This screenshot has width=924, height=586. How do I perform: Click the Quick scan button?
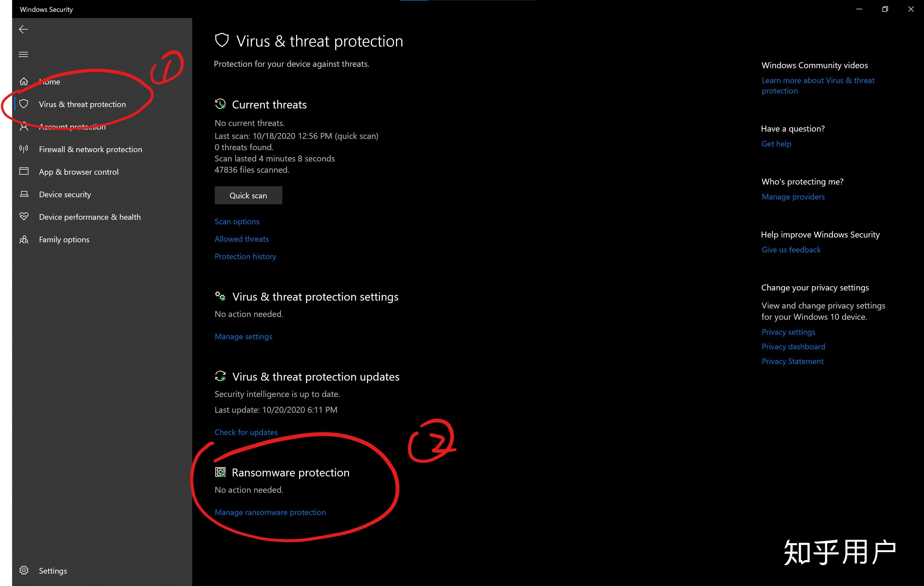[248, 195]
